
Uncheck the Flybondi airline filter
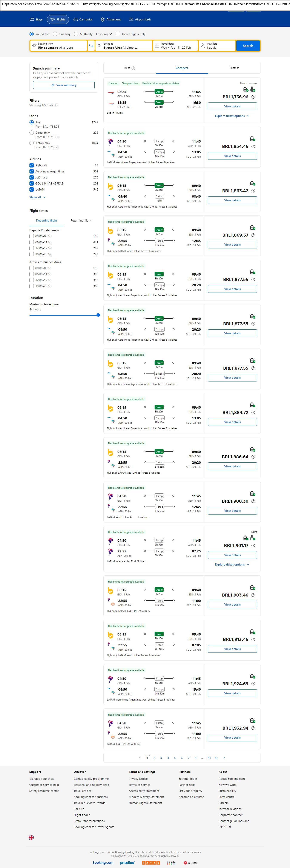(32, 166)
